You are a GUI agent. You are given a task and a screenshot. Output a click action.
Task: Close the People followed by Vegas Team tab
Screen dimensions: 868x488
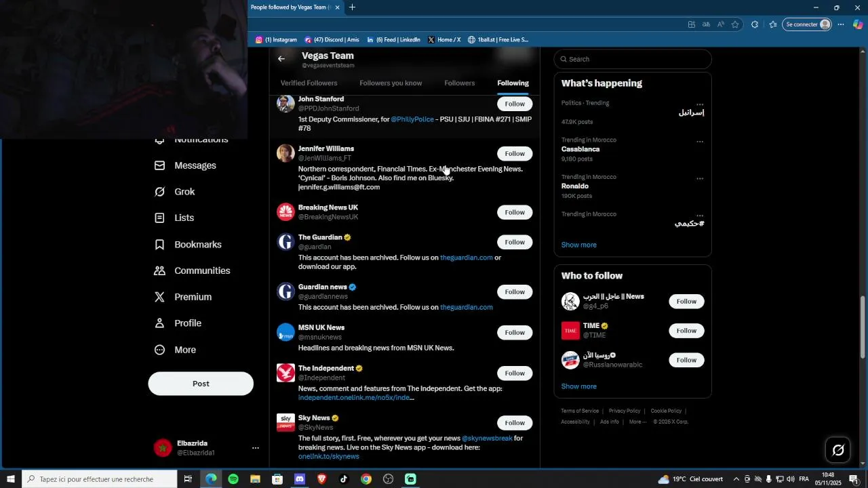[x=337, y=7]
